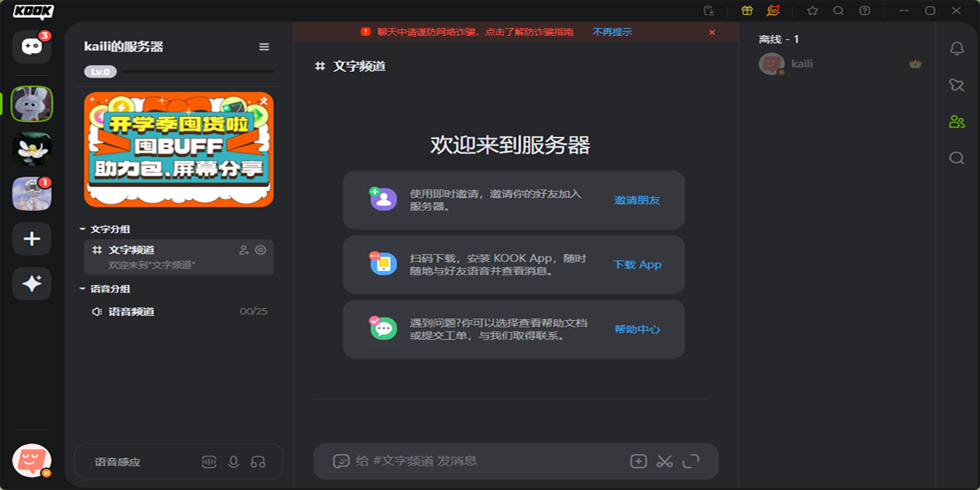Open the server menu via hamburger icon

(x=263, y=47)
